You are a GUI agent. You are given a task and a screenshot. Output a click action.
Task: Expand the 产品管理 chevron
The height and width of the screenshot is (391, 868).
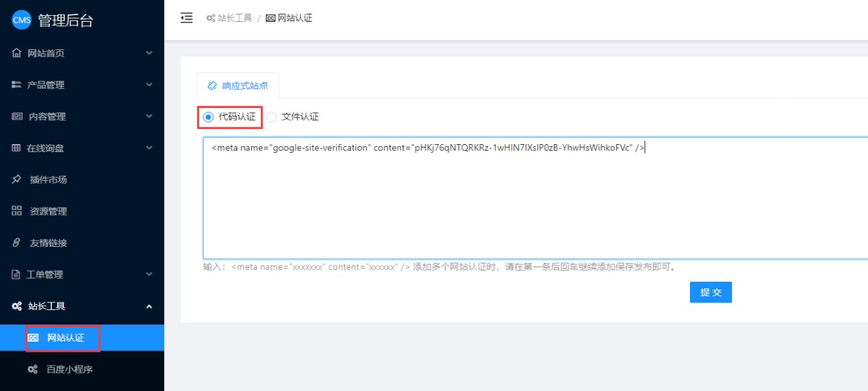click(x=149, y=85)
